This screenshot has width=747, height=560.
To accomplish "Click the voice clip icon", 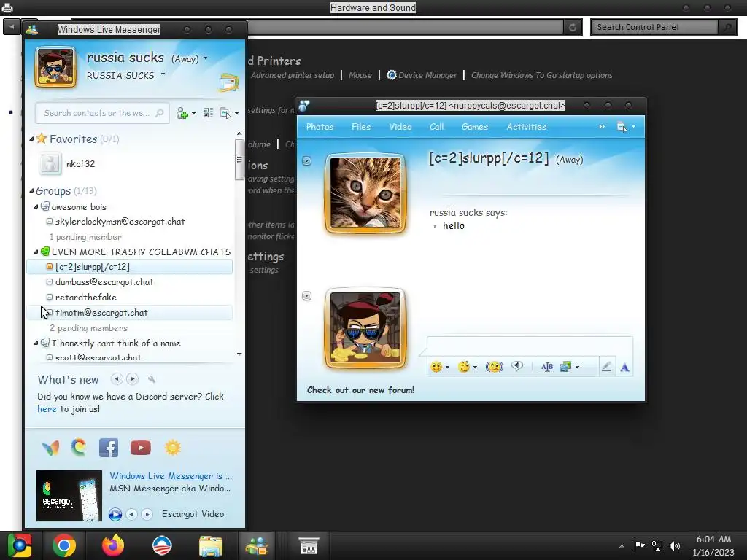I will 517,366.
